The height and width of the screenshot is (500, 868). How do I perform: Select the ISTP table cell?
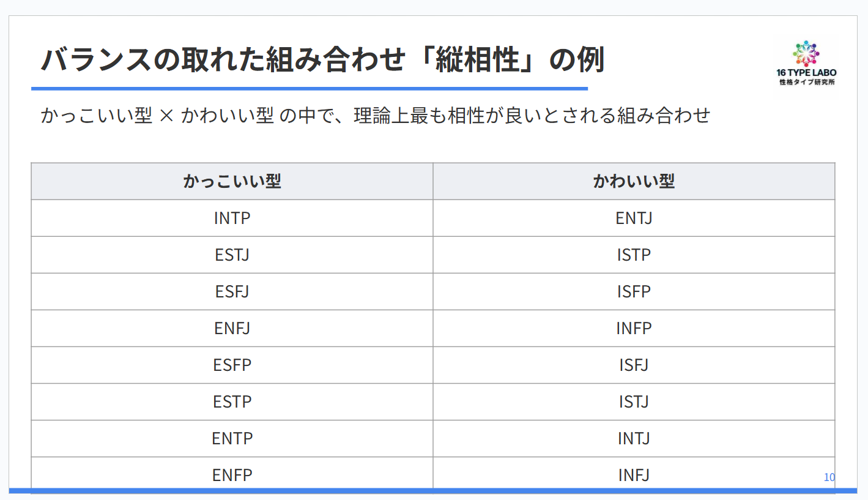pyautogui.click(x=634, y=255)
